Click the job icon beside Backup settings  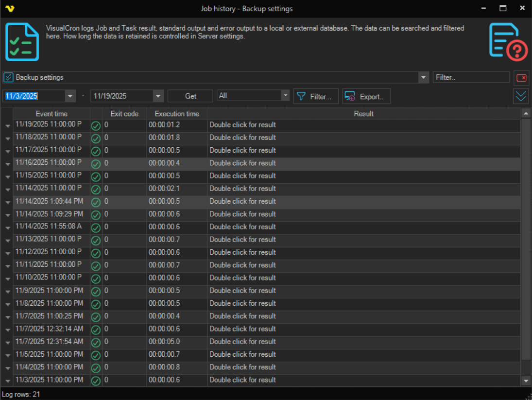pyautogui.click(x=8, y=78)
